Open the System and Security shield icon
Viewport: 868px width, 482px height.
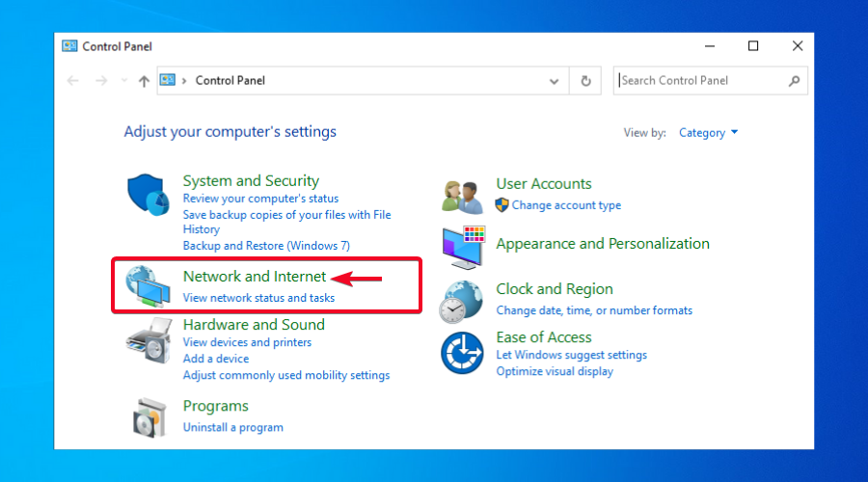click(148, 195)
